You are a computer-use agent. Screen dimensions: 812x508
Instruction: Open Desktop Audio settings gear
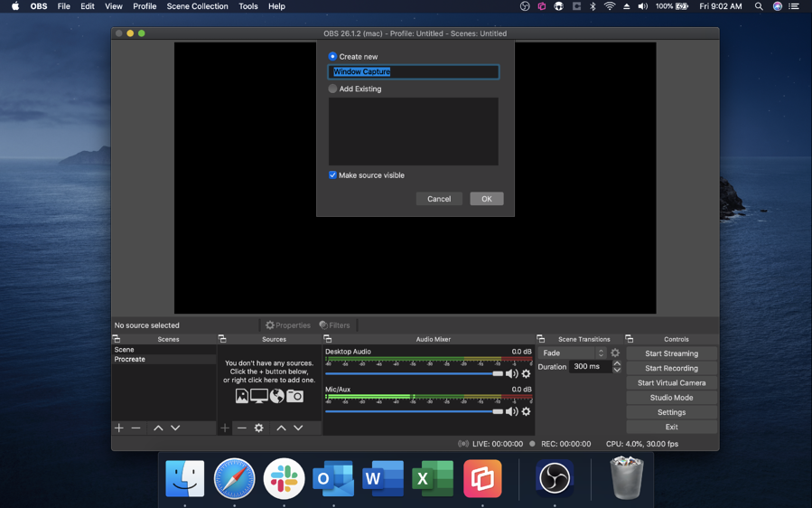[x=527, y=373]
